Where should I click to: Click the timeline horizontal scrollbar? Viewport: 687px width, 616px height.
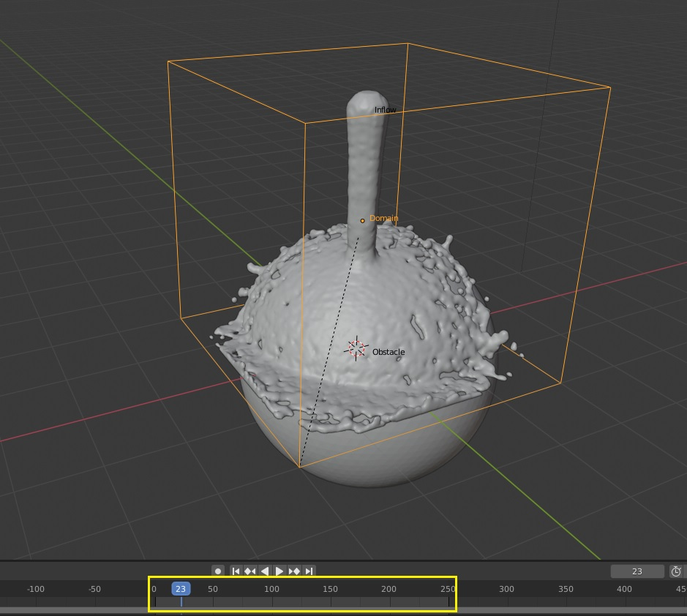[344, 610]
